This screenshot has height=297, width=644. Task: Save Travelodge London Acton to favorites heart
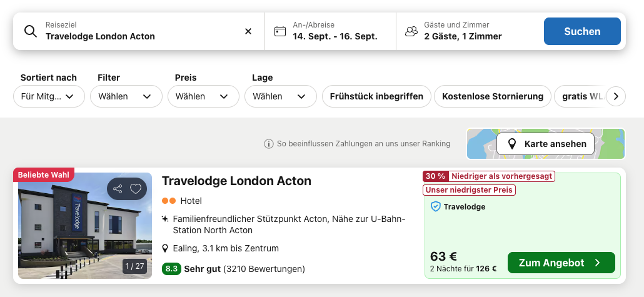point(136,189)
